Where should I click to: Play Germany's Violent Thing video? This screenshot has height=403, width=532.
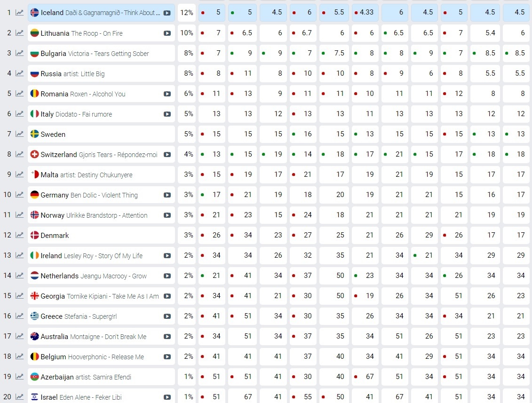coord(167,195)
